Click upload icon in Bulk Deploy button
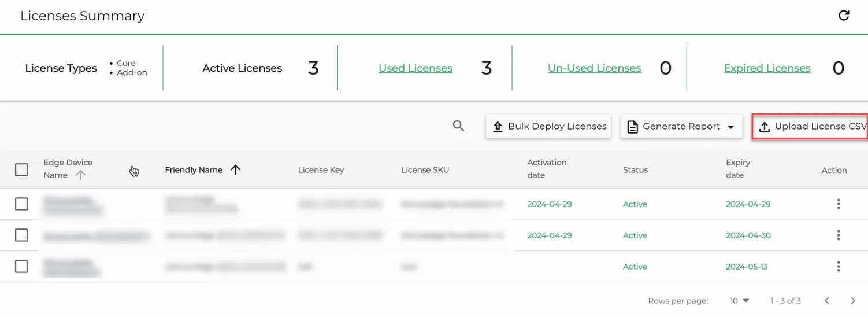Screen dimensions: 868x317 click(498, 127)
